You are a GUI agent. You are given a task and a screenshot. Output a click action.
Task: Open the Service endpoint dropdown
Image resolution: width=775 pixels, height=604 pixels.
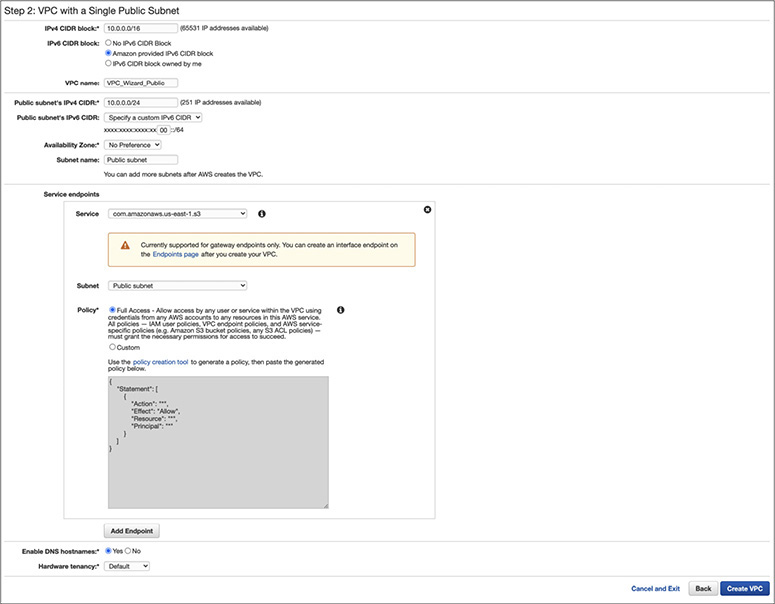click(176, 213)
